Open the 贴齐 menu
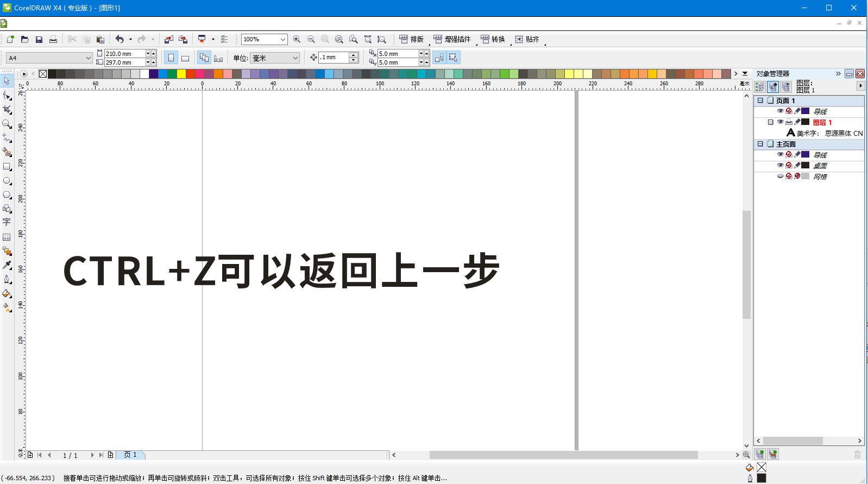Viewport: 868px width, 484px height. pyautogui.click(x=527, y=39)
